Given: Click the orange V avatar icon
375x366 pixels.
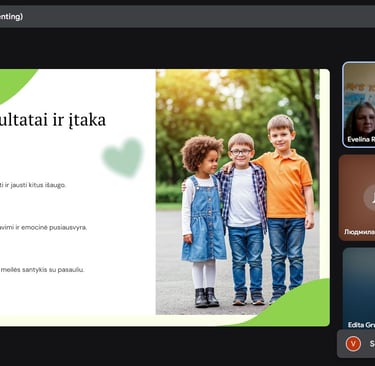Looking at the screenshot, I should [353, 343].
